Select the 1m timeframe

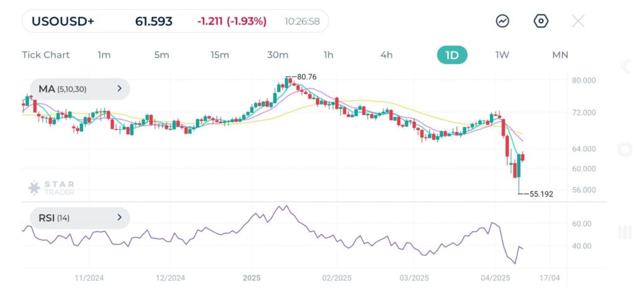[104, 55]
